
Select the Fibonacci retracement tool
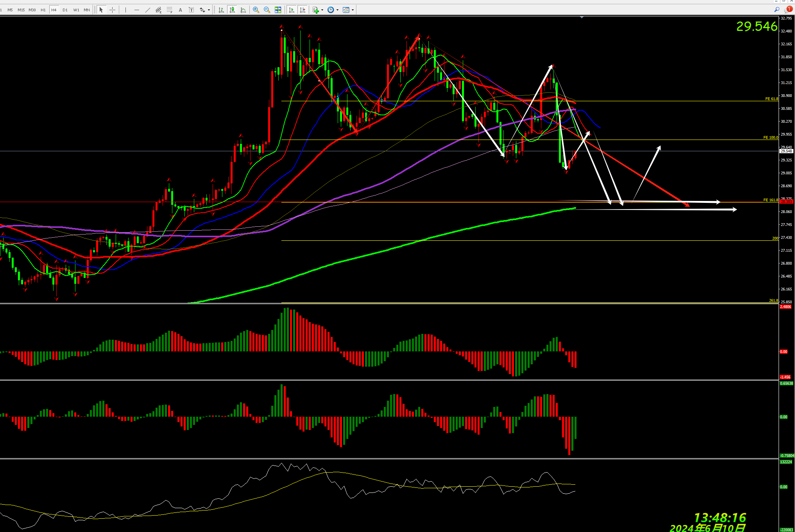(169, 10)
